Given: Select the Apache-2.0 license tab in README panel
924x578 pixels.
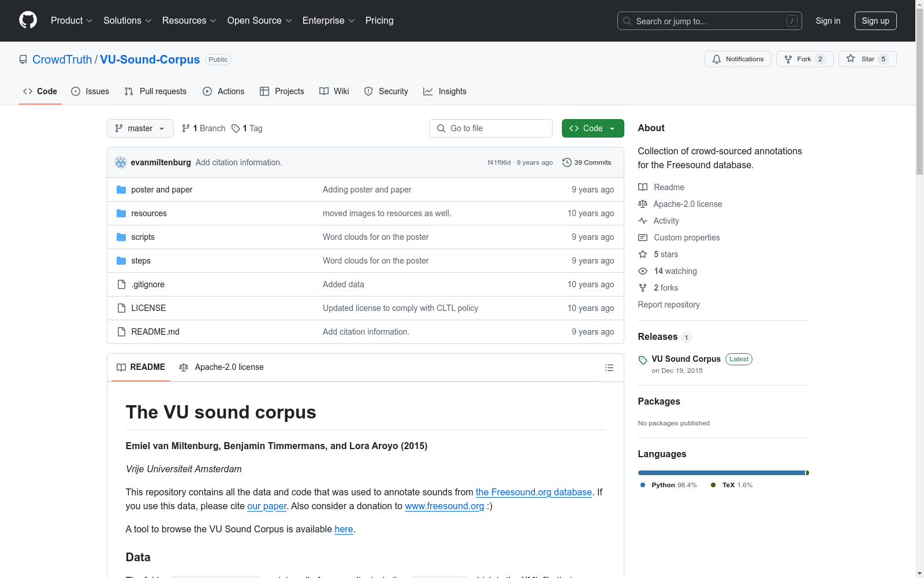Looking at the screenshot, I should 221,368.
